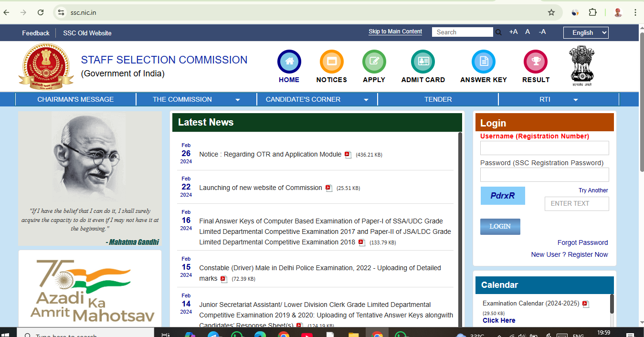
Task: Open Launching of new website of Commission
Action: click(x=261, y=188)
